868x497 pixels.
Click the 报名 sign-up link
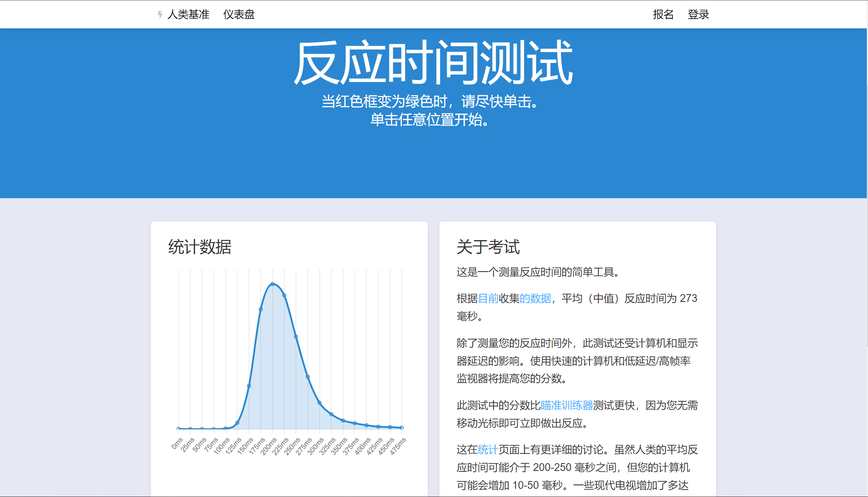[x=663, y=14]
